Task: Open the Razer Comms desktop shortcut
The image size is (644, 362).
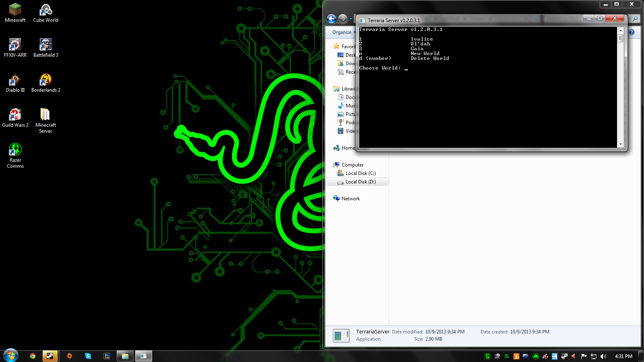Action: click(15, 156)
